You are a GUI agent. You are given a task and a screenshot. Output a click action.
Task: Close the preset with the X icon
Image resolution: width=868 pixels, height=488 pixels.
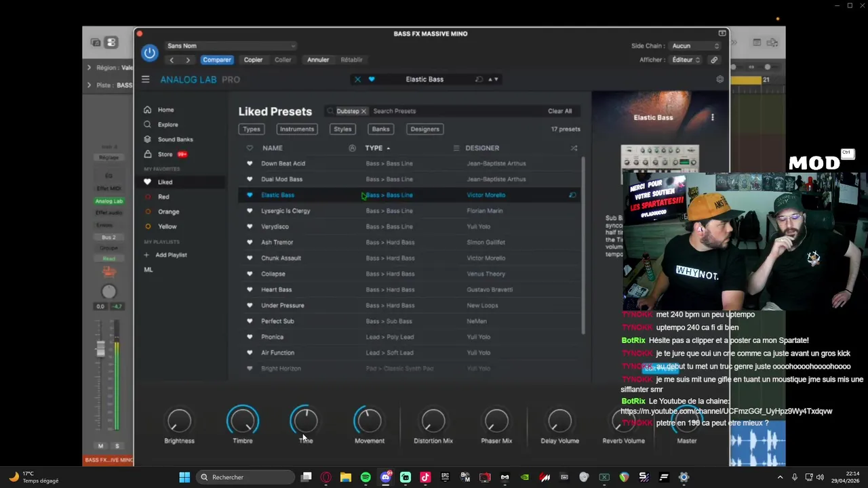pos(357,79)
